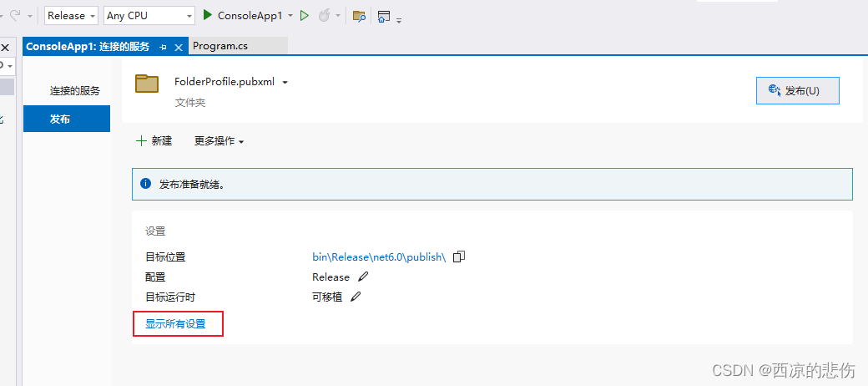Image resolution: width=868 pixels, height=386 pixels.
Task: Edit configuration with pencil icon beside Release
Action: tap(363, 277)
